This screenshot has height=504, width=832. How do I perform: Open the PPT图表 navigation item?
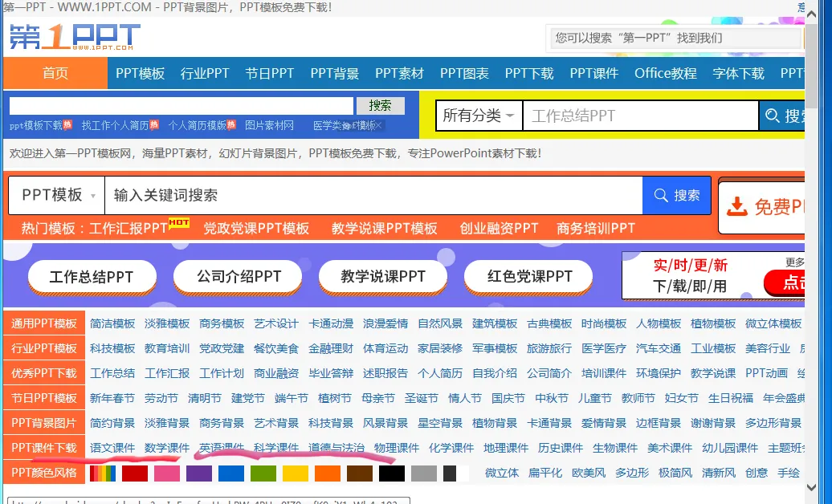464,73
